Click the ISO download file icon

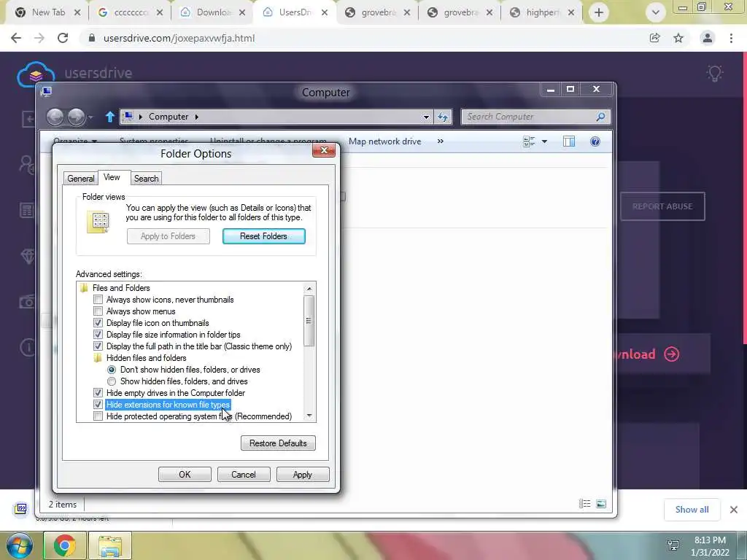21,509
